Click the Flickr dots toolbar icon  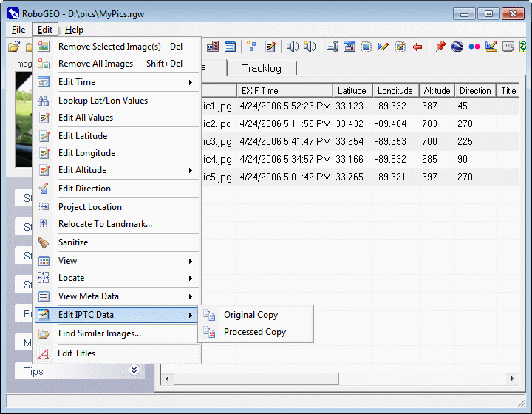474,47
